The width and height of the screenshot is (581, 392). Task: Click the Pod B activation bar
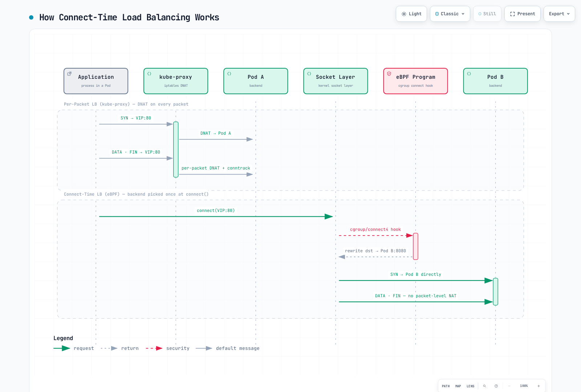495,291
